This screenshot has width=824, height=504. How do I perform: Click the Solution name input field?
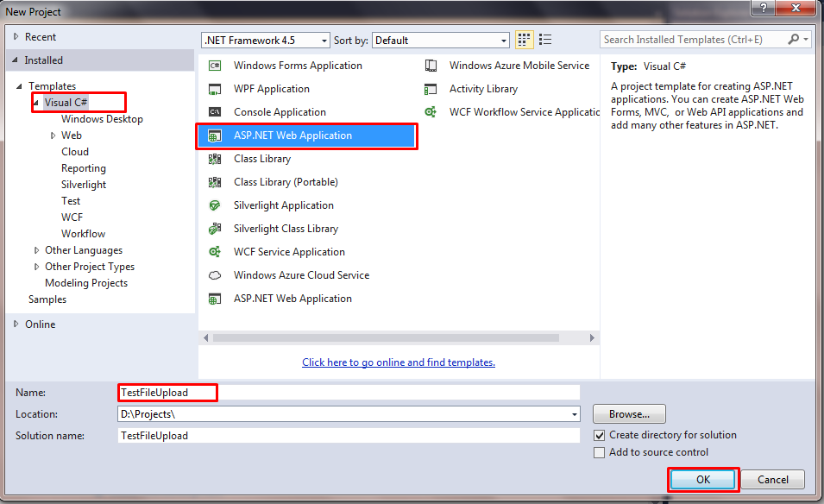(349, 436)
